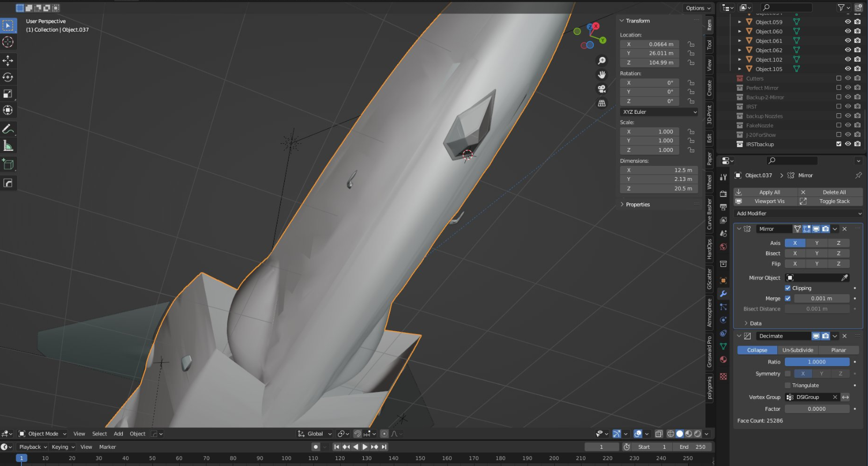Click the timeline Play button

365,447
